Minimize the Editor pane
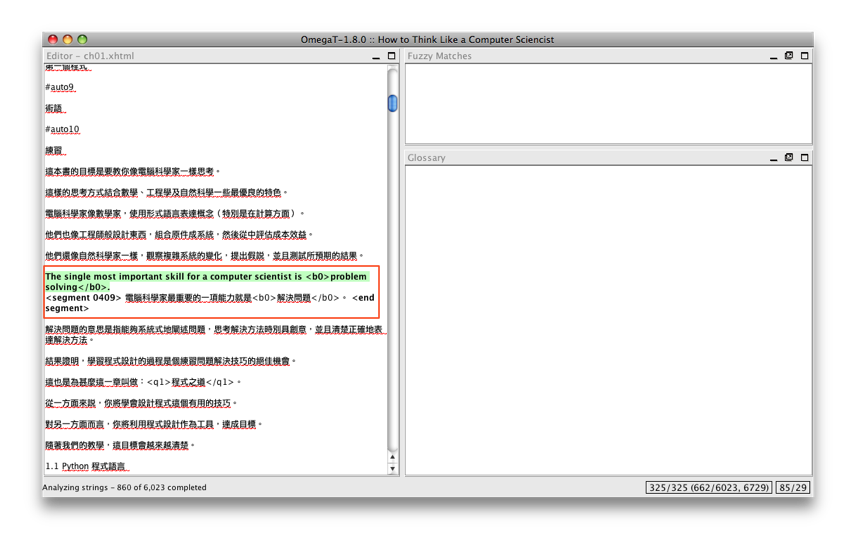 (x=376, y=57)
